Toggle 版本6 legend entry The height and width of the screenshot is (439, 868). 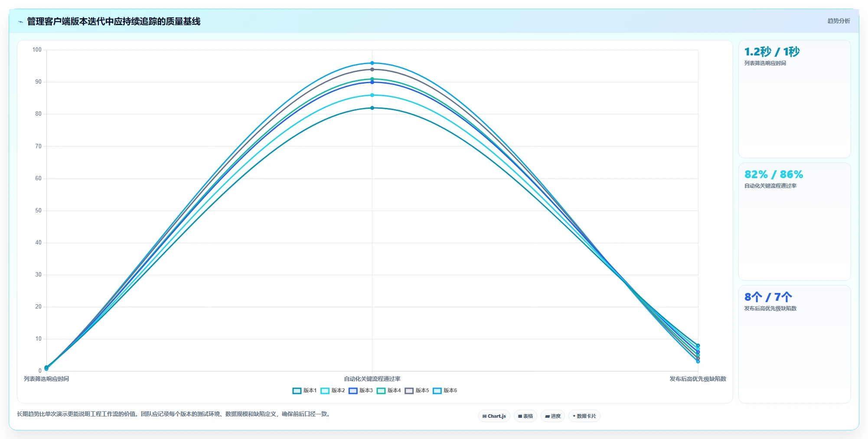445,390
